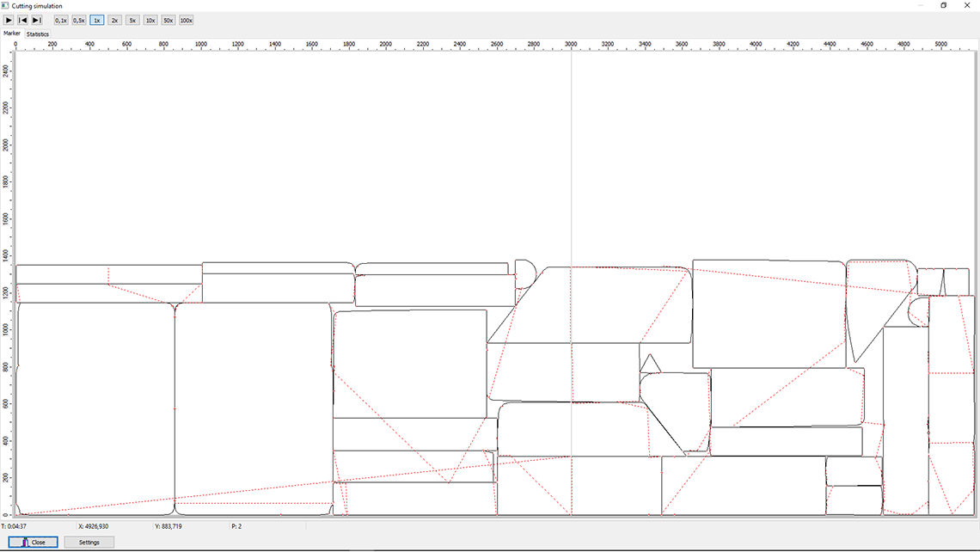Set simulation speed to 10x

[x=150, y=20]
